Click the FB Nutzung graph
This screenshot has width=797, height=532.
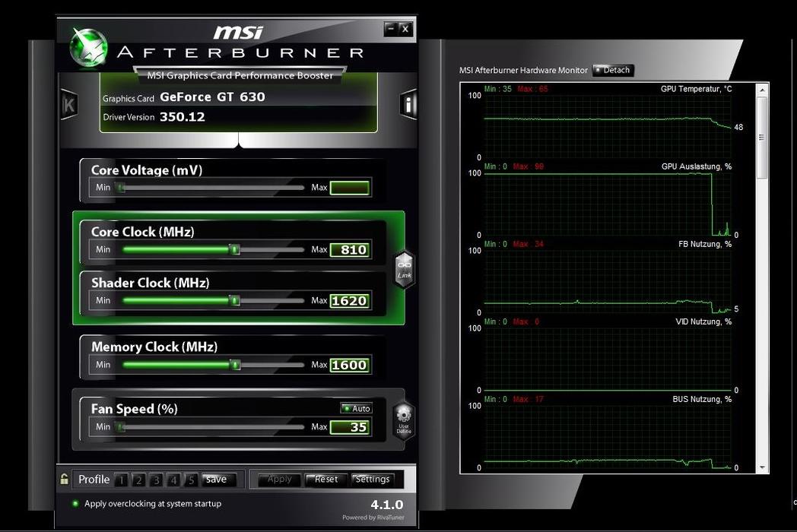(x=608, y=280)
